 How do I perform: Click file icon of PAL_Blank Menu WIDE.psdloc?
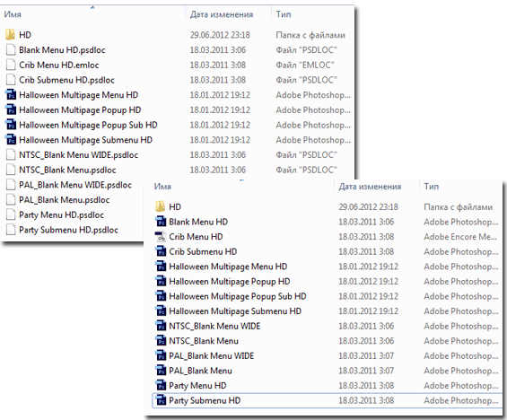tap(11, 185)
